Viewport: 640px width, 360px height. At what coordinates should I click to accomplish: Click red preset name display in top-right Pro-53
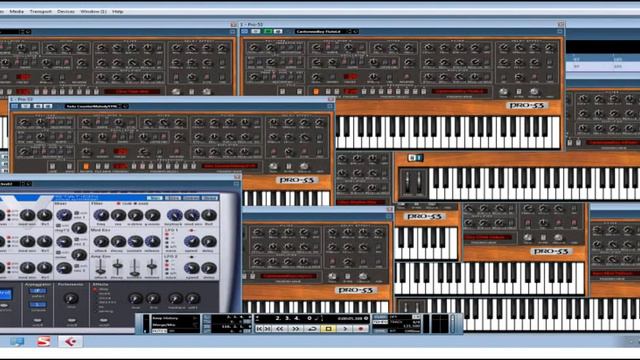pyautogui.click(x=459, y=91)
